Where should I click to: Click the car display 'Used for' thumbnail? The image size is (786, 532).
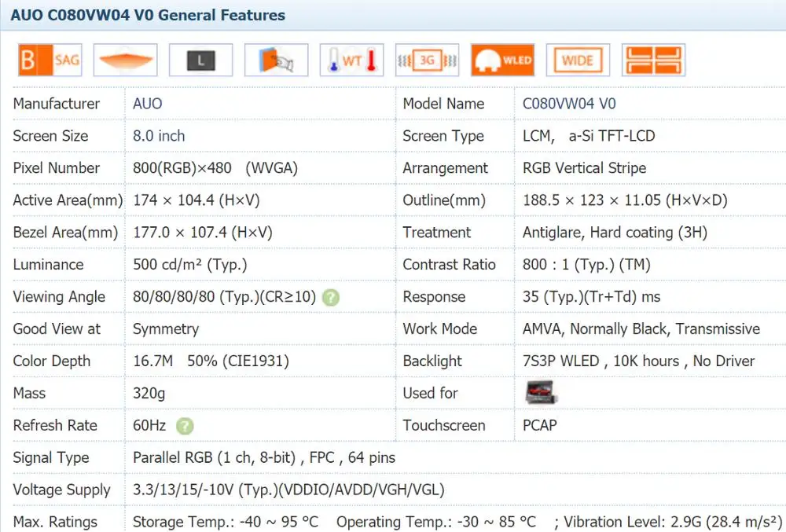point(541,393)
